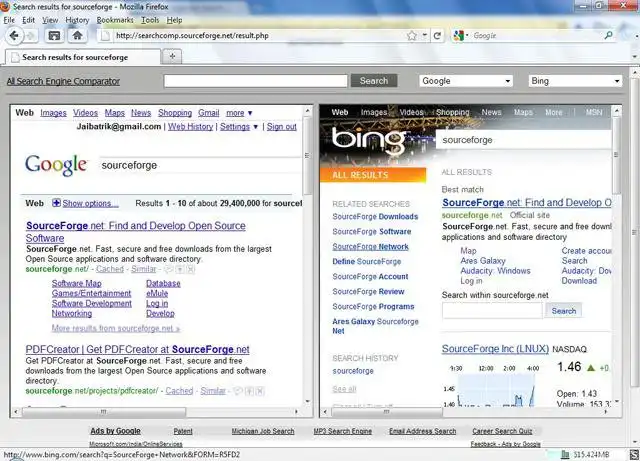
Task: Click See all under search history
Action: click(344, 389)
